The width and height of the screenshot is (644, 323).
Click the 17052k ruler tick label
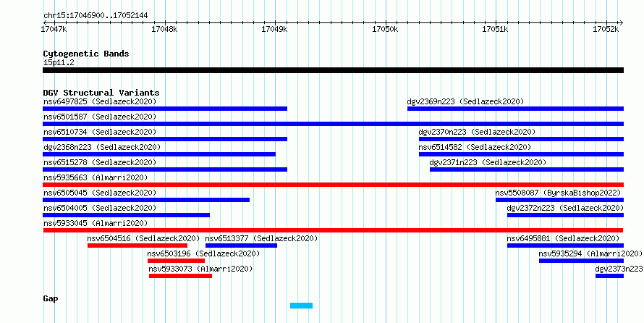[606, 29]
